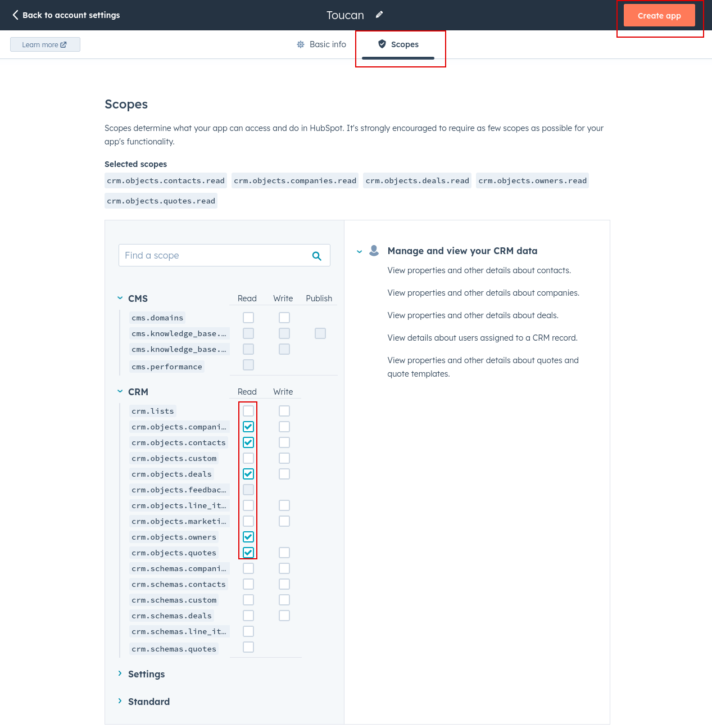The image size is (712, 728).
Task: Collapse the CMS scope section
Action: pos(120,297)
